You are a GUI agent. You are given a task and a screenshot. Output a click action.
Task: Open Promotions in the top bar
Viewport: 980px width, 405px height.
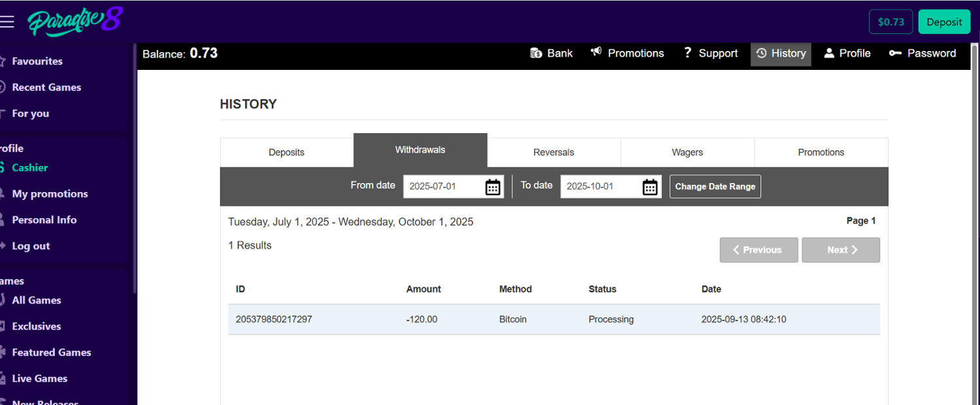click(627, 54)
